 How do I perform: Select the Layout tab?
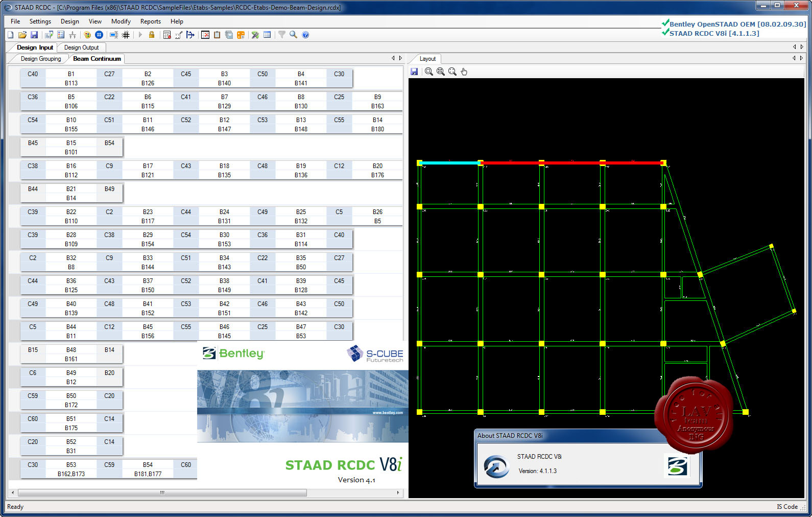428,59
